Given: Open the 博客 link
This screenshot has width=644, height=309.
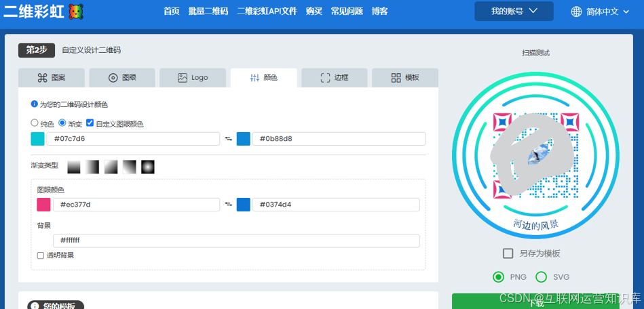Looking at the screenshot, I should (x=380, y=12).
